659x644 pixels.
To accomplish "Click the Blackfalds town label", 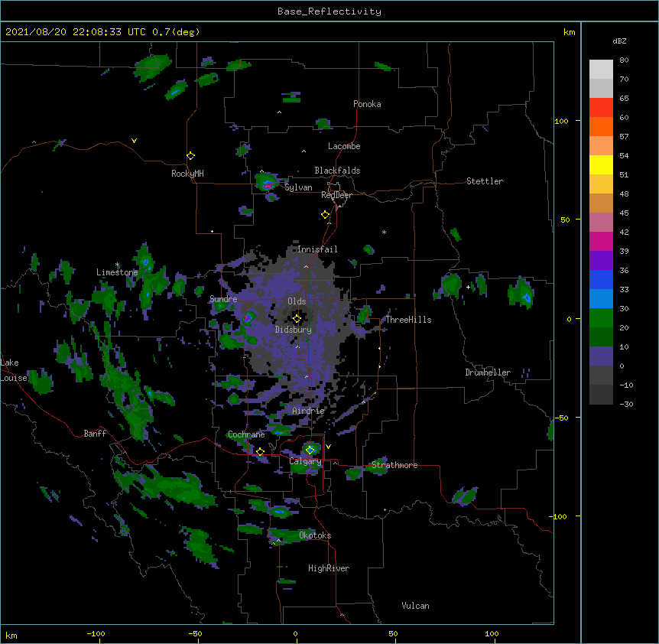I will click(x=337, y=171).
